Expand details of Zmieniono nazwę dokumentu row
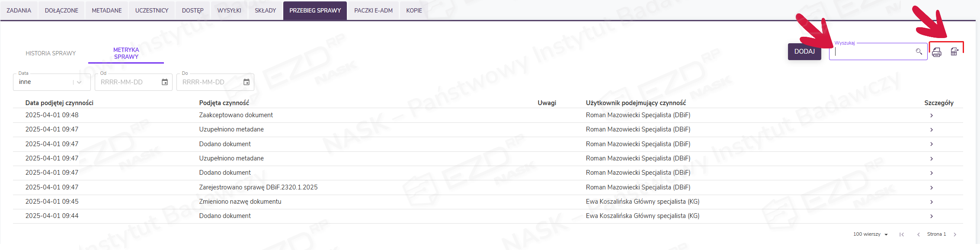Screen dimensions: 980x250 tap(932, 202)
